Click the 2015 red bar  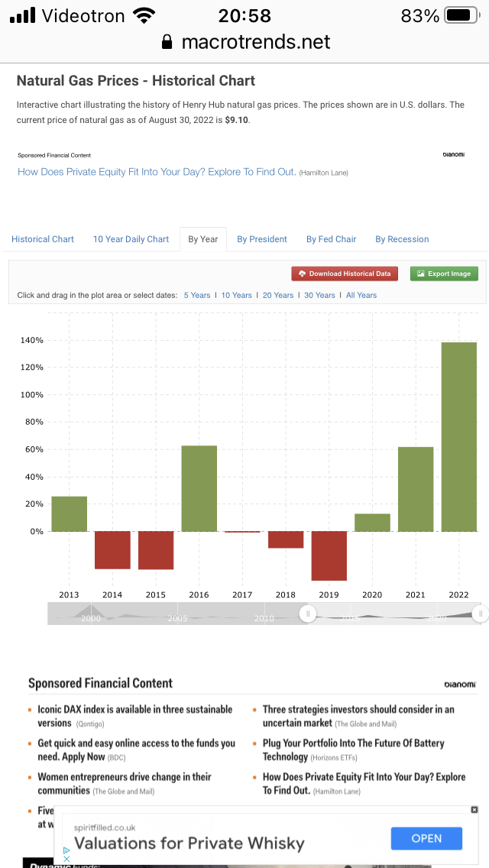click(156, 550)
